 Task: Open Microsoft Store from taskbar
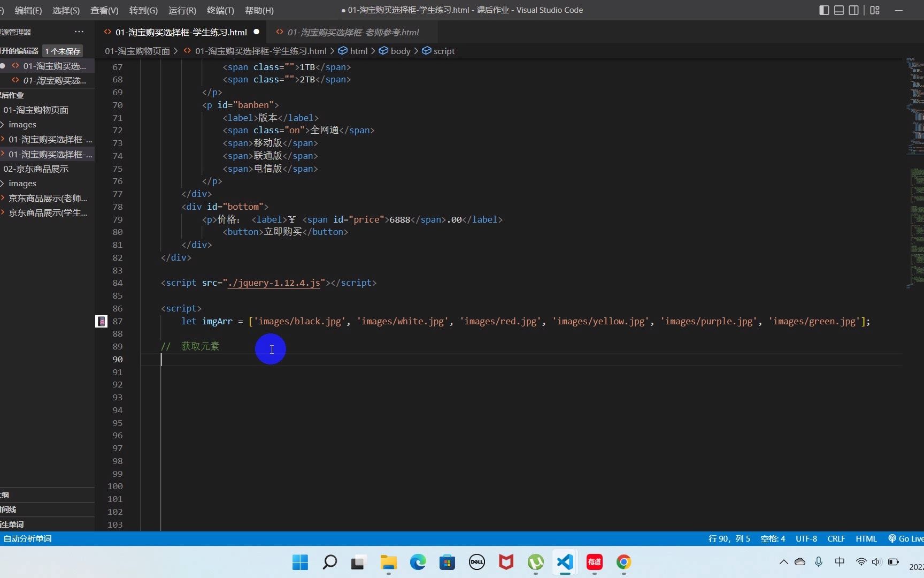[448, 562]
